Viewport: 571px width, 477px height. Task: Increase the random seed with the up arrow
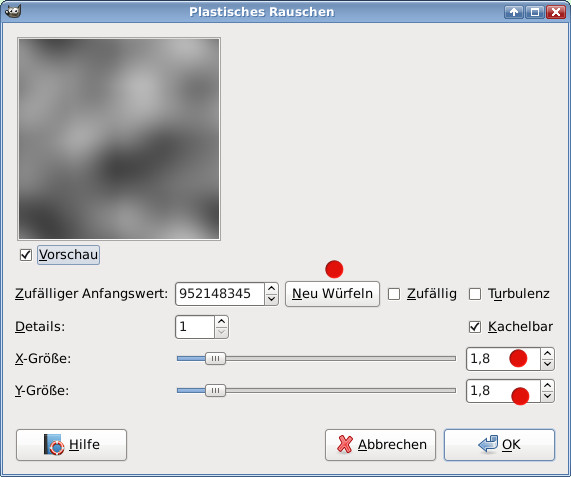coord(271,289)
